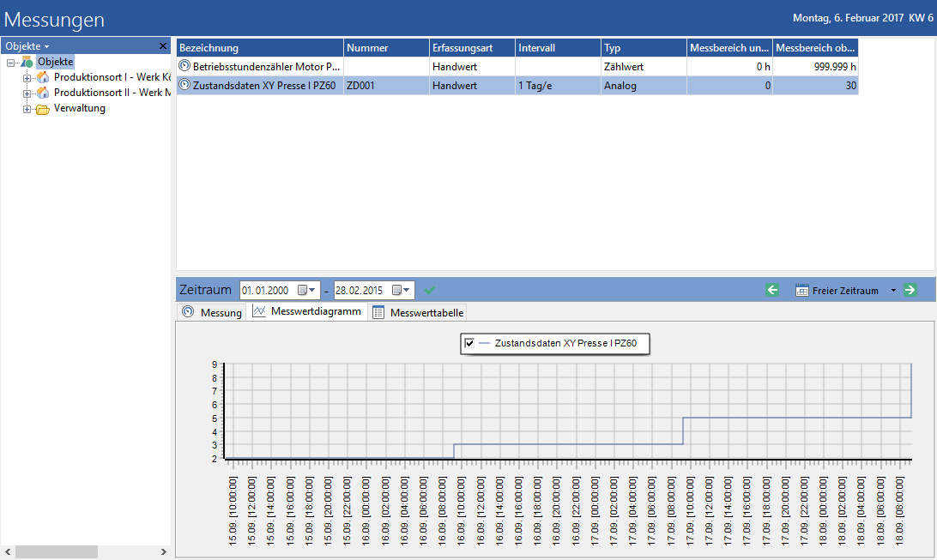Open the Freier Zeitraum dropdown arrow
937x560 pixels.
893,291
